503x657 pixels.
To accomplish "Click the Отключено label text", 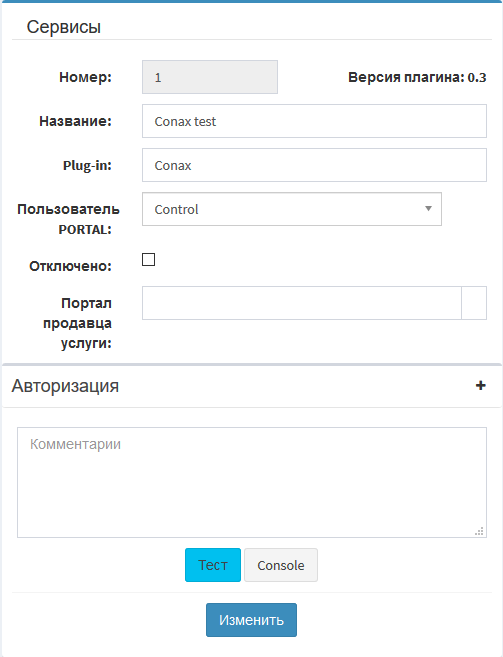I will [x=70, y=266].
